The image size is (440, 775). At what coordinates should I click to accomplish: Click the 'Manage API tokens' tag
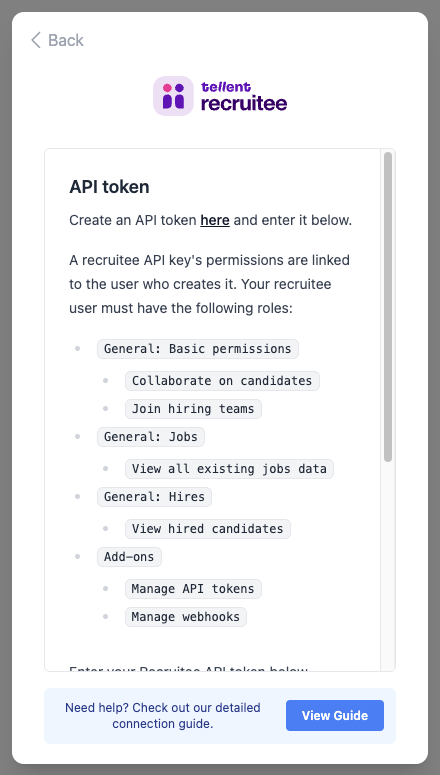coord(193,589)
